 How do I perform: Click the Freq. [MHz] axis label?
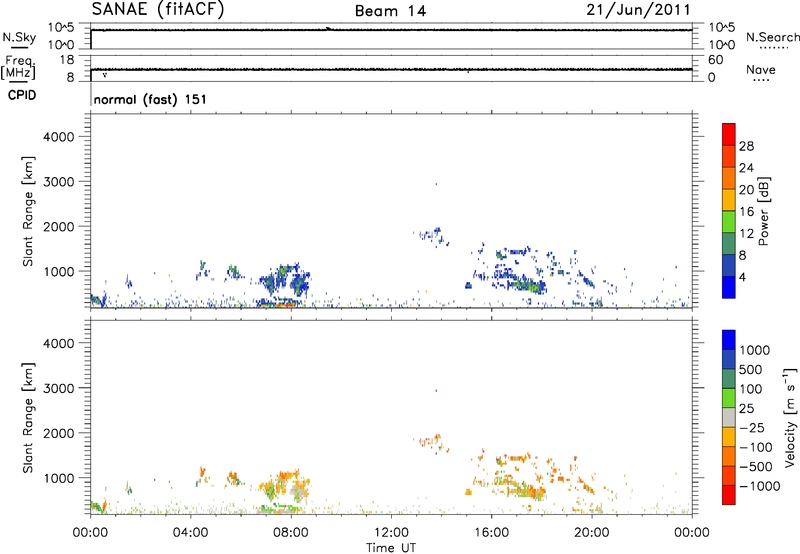[x=18, y=67]
